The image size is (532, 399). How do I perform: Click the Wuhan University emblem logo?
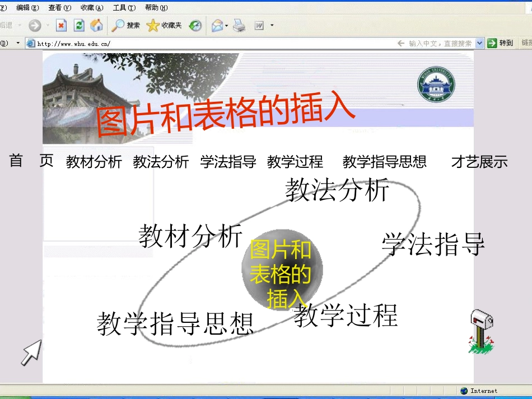pos(436,85)
